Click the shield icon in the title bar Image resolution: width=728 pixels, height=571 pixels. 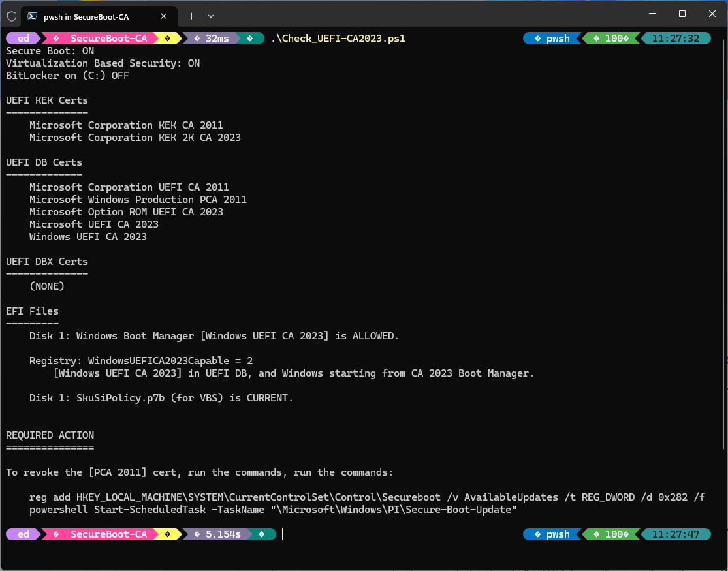coord(10,16)
